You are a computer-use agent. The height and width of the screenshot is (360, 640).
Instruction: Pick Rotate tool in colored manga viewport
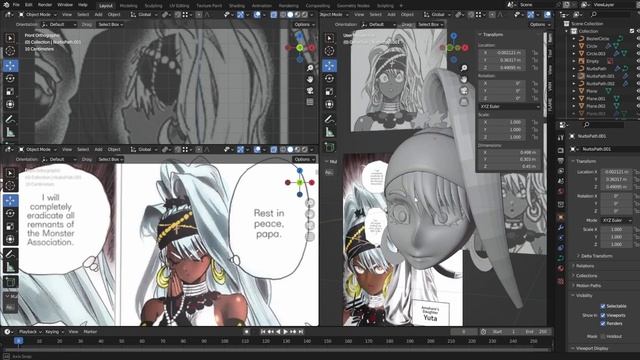[10, 213]
